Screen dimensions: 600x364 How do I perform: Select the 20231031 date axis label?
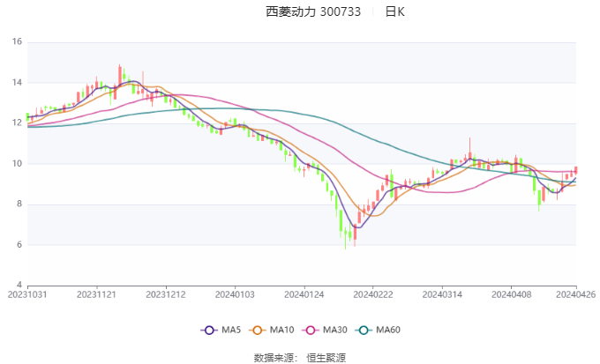(x=27, y=294)
